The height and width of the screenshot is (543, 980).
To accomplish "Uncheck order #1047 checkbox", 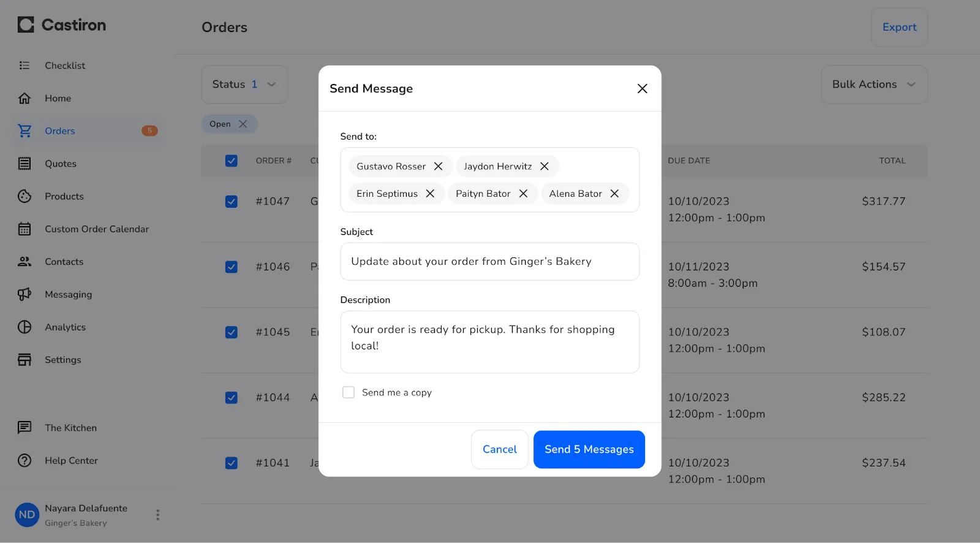I will [232, 202].
